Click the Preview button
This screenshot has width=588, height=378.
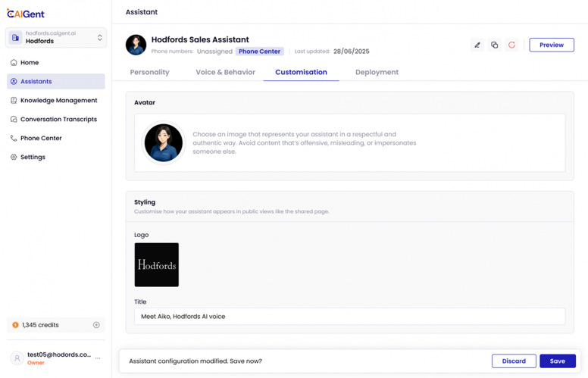551,45
